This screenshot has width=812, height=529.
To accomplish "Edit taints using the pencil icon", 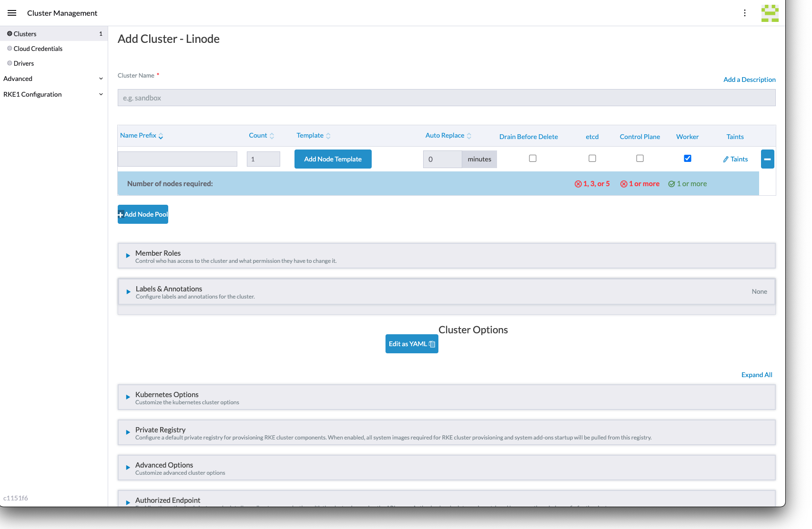I will 726,159.
